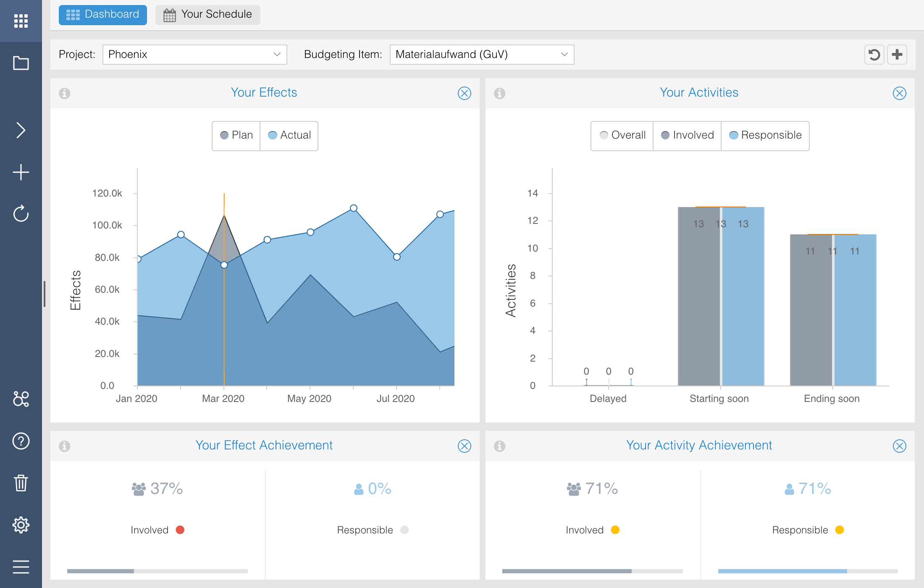Click the reset dashboard undo icon
The width and height of the screenshot is (924, 588).
point(874,55)
